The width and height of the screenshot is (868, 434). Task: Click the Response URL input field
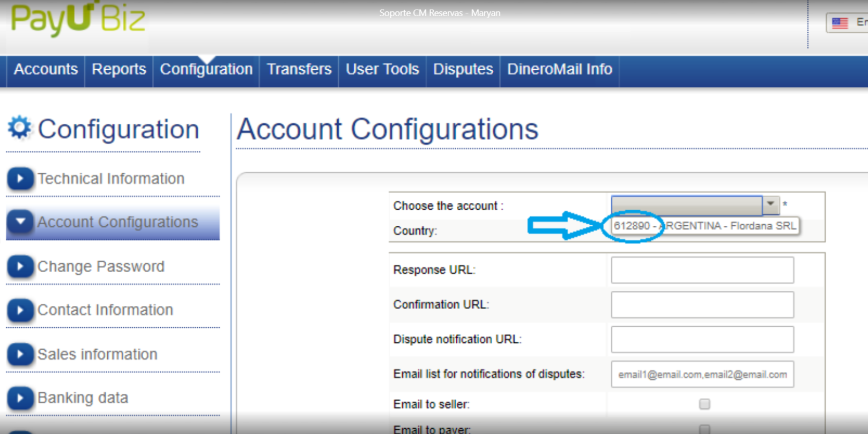coord(702,270)
